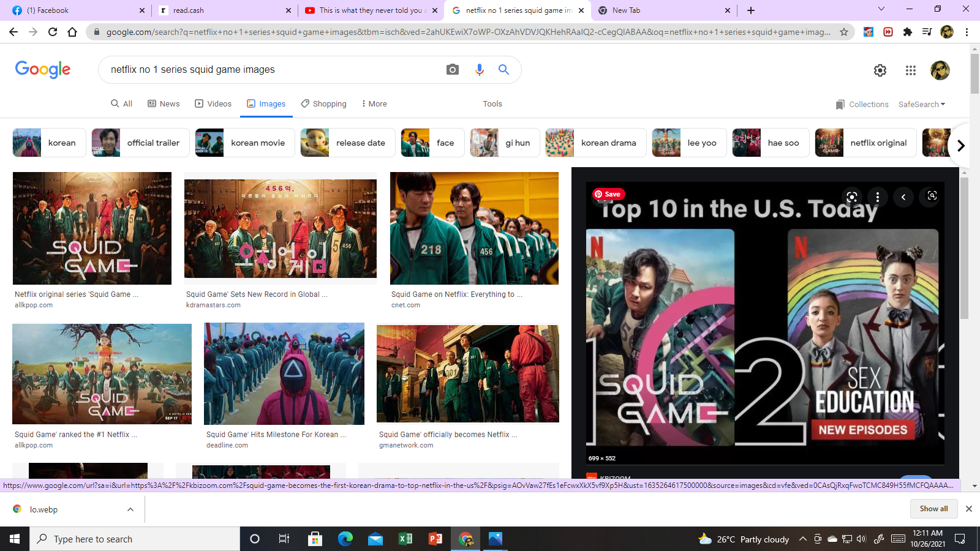The image size is (980, 551).
Task: Open Microsoft Edge from the taskbar
Action: 345,539
